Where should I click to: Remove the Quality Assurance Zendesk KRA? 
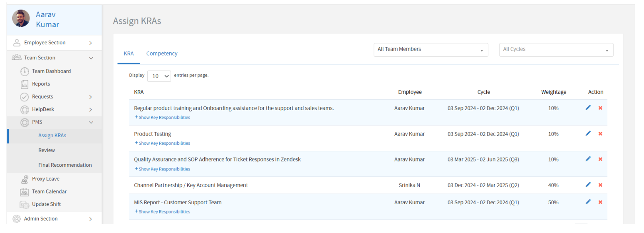(600, 159)
